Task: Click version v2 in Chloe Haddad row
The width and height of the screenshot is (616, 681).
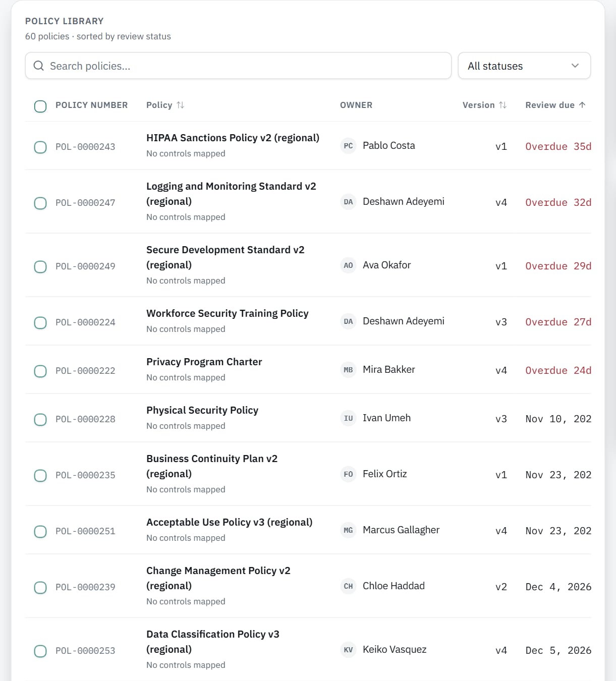Action: 501,587
